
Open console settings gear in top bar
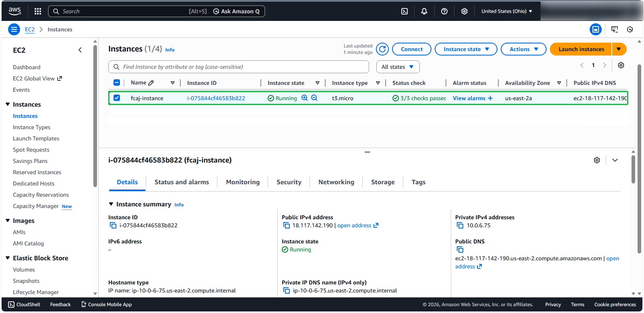click(464, 11)
